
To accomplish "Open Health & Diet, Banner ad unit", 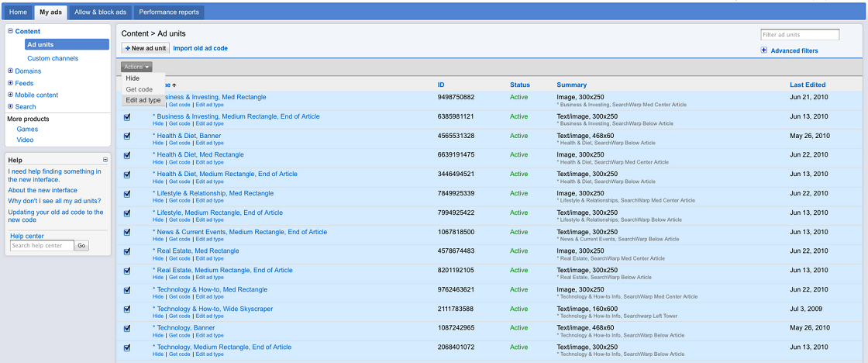I will click(187, 136).
